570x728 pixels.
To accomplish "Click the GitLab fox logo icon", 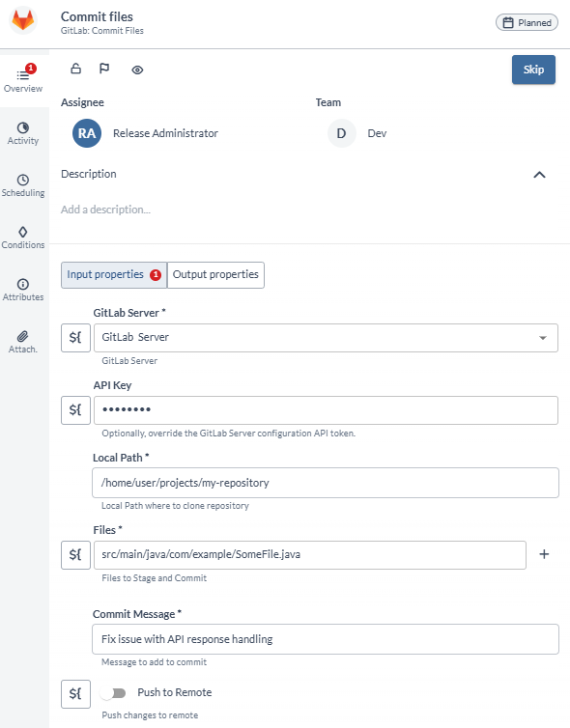I will 23,20.
